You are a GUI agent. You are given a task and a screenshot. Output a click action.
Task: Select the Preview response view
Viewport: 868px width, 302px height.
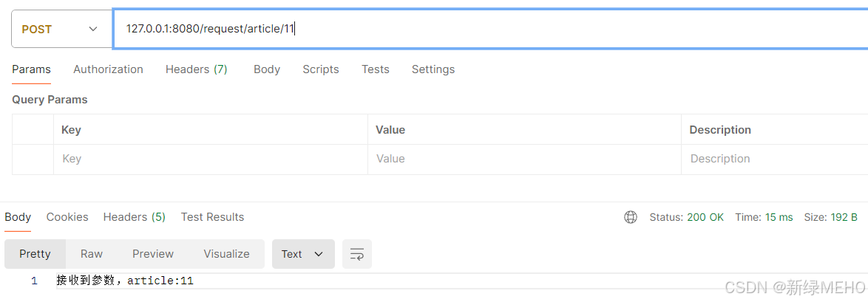(x=153, y=254)
